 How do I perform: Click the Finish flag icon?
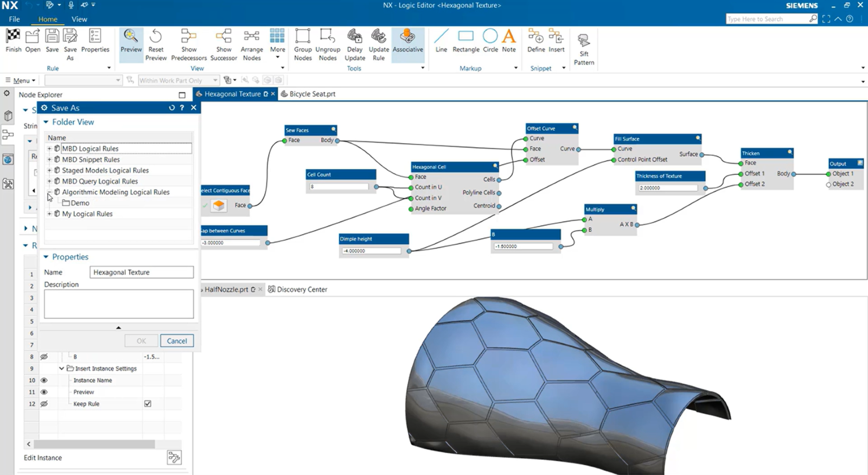click(x=13, y=36)
